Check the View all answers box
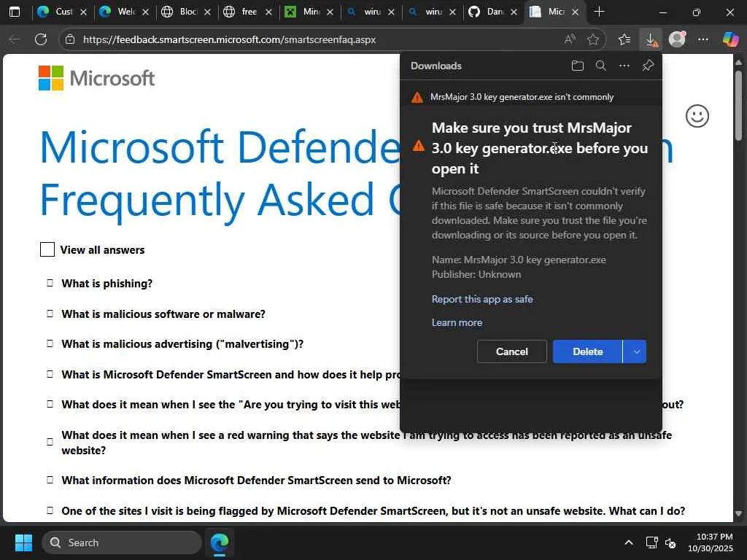747x560 pixels. [x=47, y=249]
